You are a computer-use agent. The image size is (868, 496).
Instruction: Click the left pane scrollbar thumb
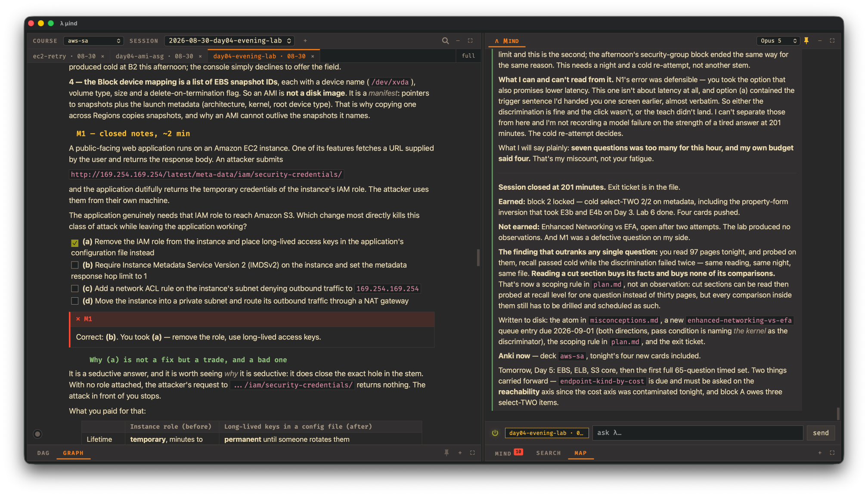(x=478, y=258)
